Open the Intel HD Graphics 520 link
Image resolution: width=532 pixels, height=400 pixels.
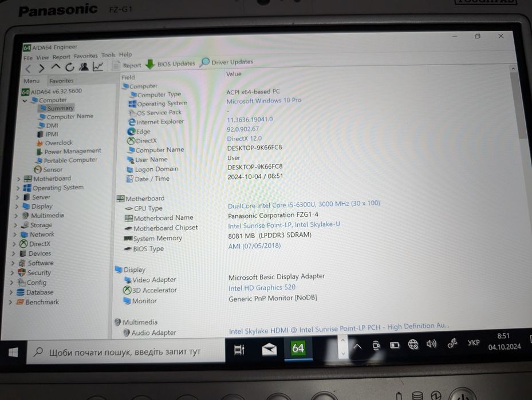[x=262, y=288]
